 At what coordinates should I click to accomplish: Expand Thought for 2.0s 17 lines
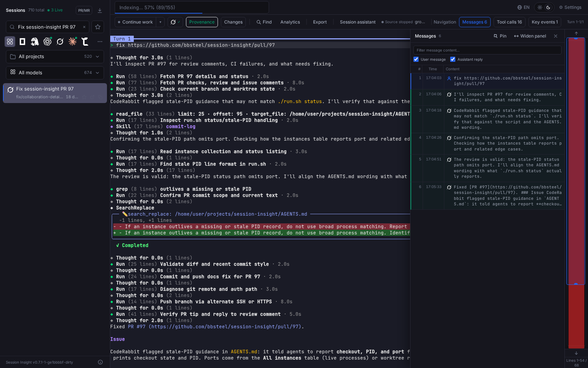153,170
